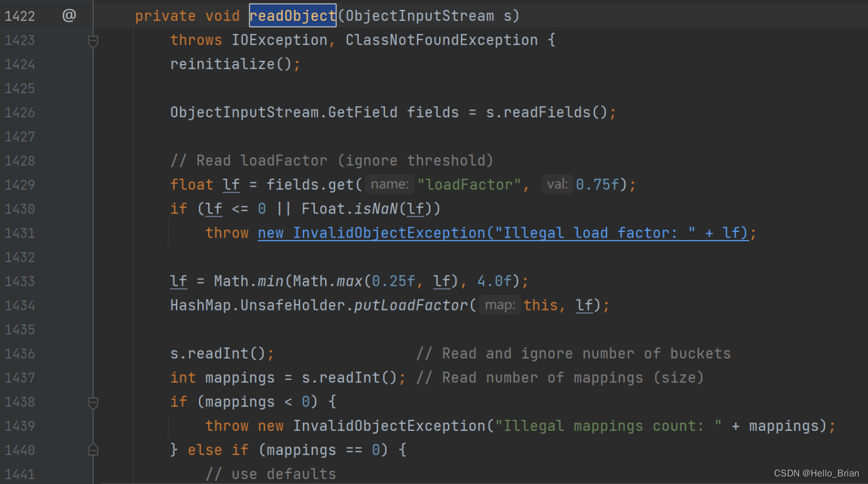Click Math.max on line 1433
Screen dimensions: 868x484
point(328,281)
